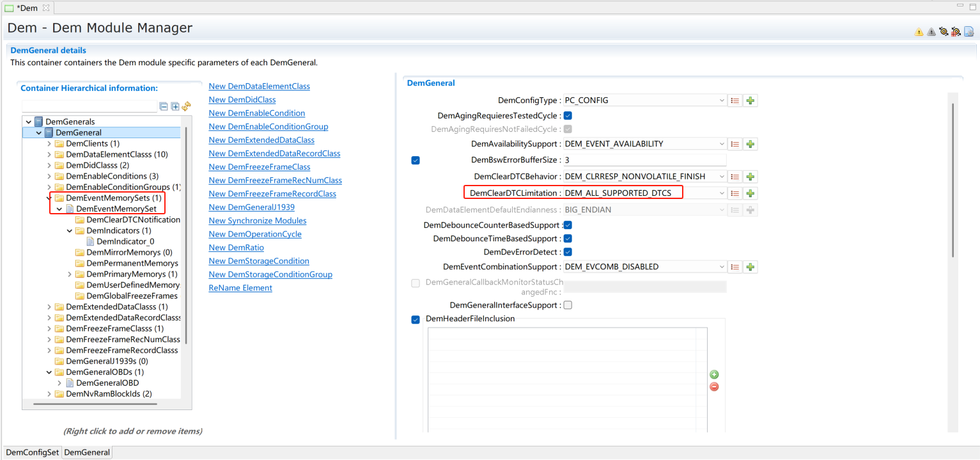
Task: Select the *Dem editor tab
Action: pos(27,7)
